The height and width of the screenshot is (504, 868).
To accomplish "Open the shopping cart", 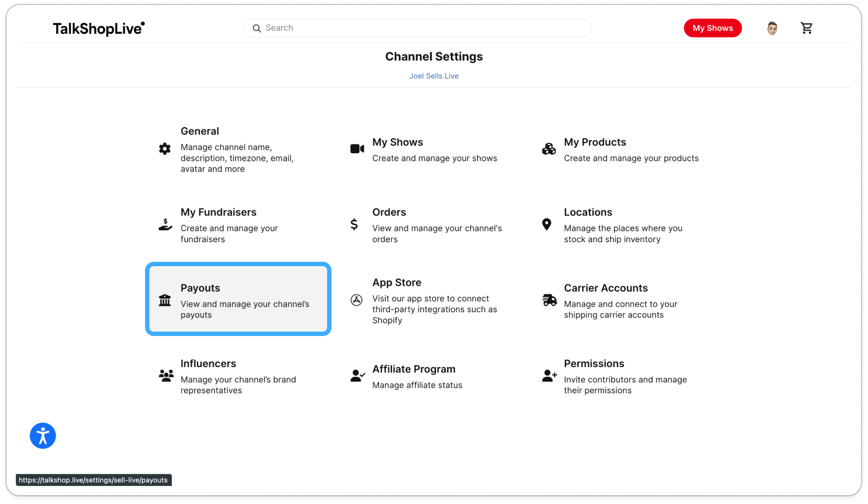I will point(806,28).
